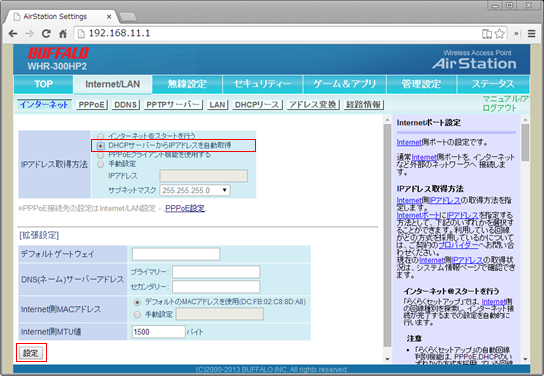Reload the AirStation settings page
The image size is (544, 376).
tap(46, 34)
